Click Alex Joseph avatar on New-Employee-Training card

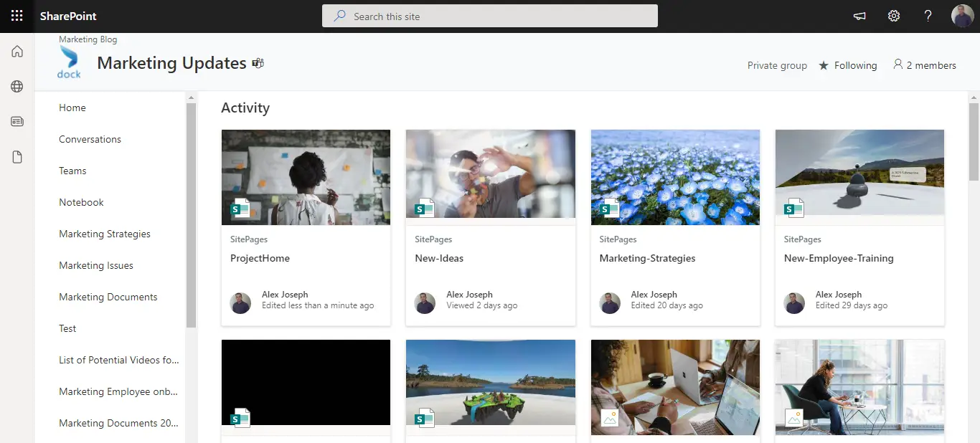click(794, 303)
